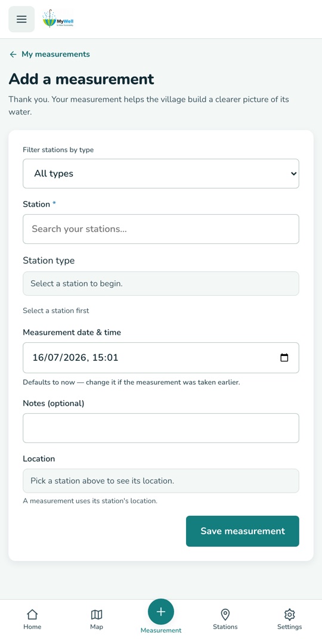Go back via My measurements link
The width and height of the screenshot is (322, 644).
pyautogui.click(x=55, y=54)
